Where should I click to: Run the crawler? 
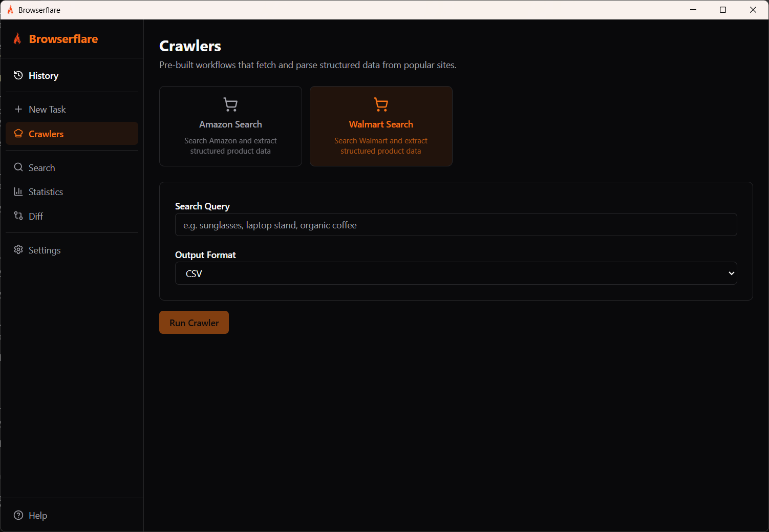point(194,323)
